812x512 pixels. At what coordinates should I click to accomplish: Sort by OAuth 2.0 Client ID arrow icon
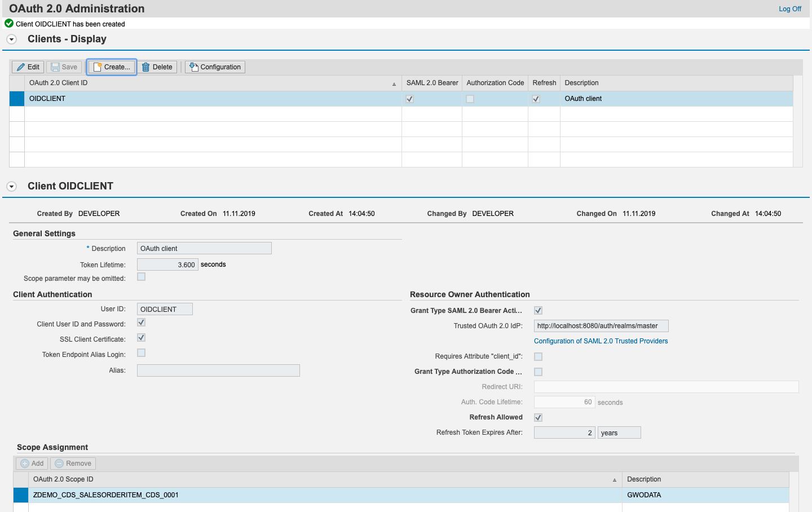[394, 84]
